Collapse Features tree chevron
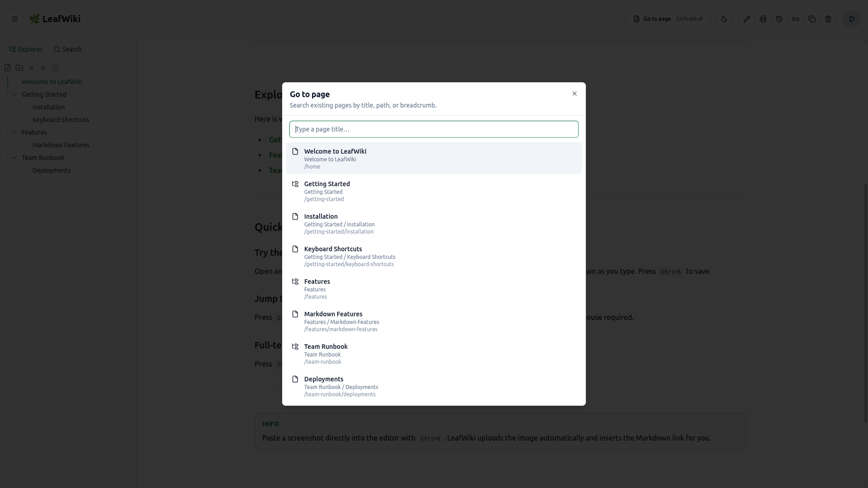This screenshot has width=868, height=488. (x=14, y=132)
